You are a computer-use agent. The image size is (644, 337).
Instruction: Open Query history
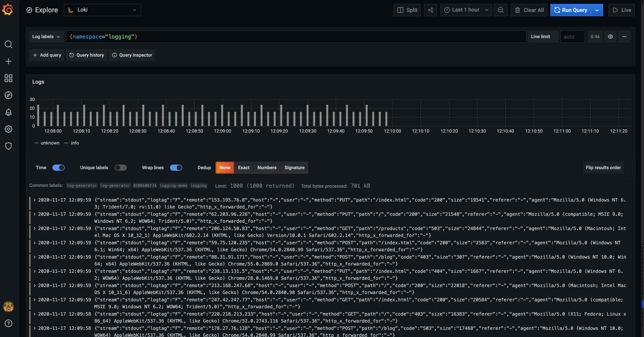pyautogui.click(x=87, y=55)
